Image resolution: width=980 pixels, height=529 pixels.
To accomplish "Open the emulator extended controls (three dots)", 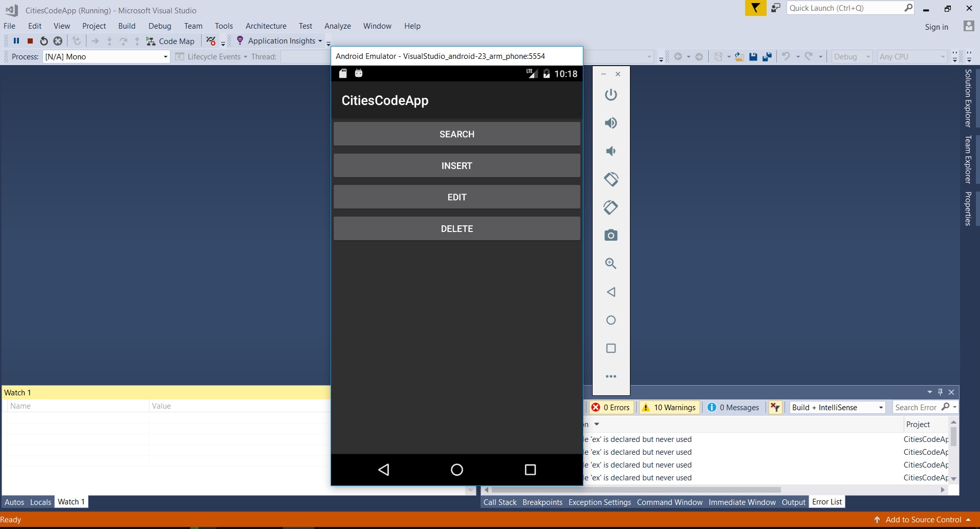I will tap(611, 376).
